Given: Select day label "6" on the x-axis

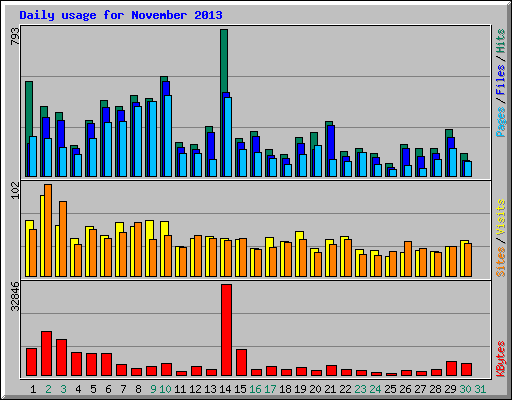Looking at the screenshot, I should click(108, 389).
